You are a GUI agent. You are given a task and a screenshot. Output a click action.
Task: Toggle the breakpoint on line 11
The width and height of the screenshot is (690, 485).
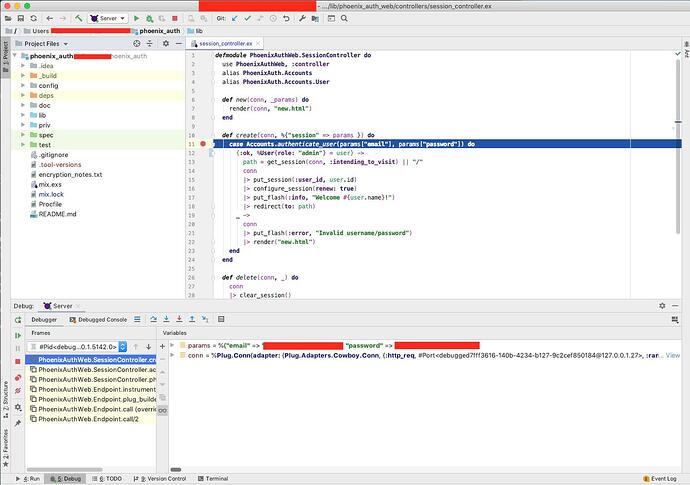[x=203, y=144]
